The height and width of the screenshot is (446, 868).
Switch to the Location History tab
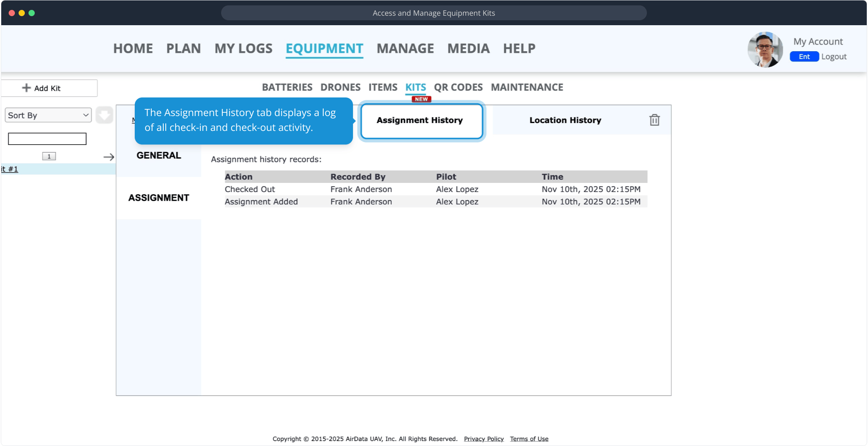click(x=565, y=120)
